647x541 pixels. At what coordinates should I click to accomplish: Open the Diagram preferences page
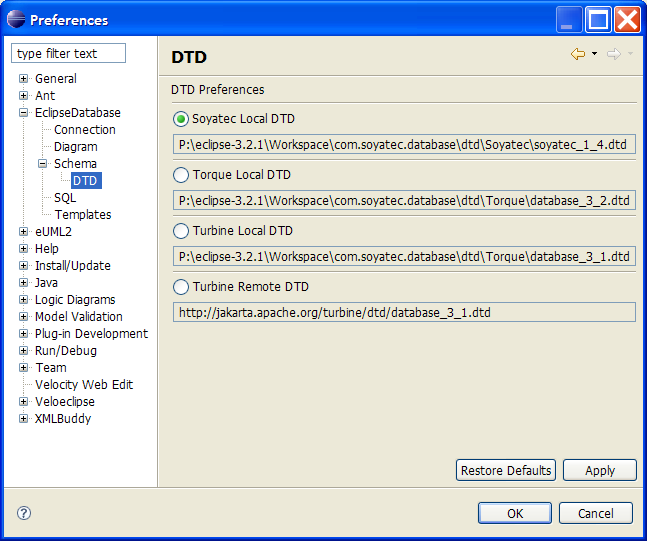76,147
